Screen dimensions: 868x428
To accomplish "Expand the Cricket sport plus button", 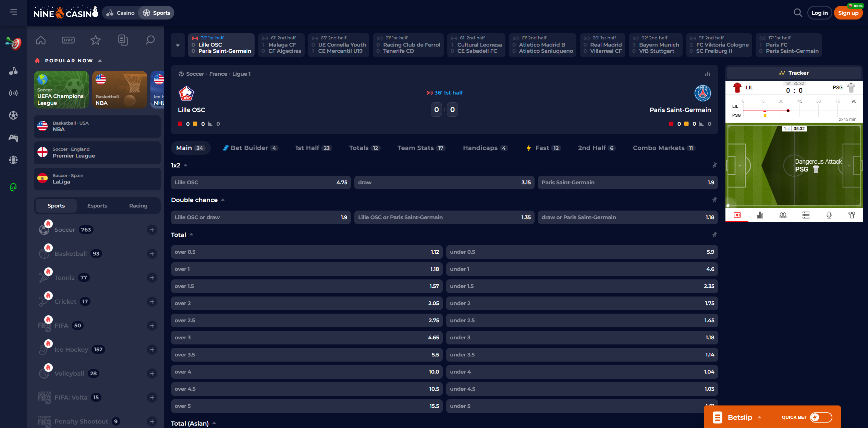I will click(152, 302).
